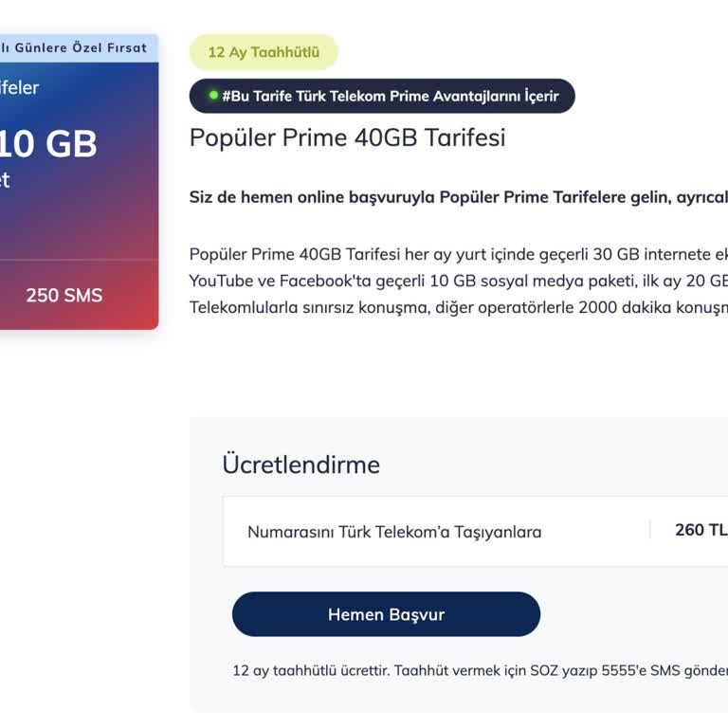Click the Türk Telekom Prime Avantajları badge text
This screenshot has width=728, height=728.
(390, 97)
